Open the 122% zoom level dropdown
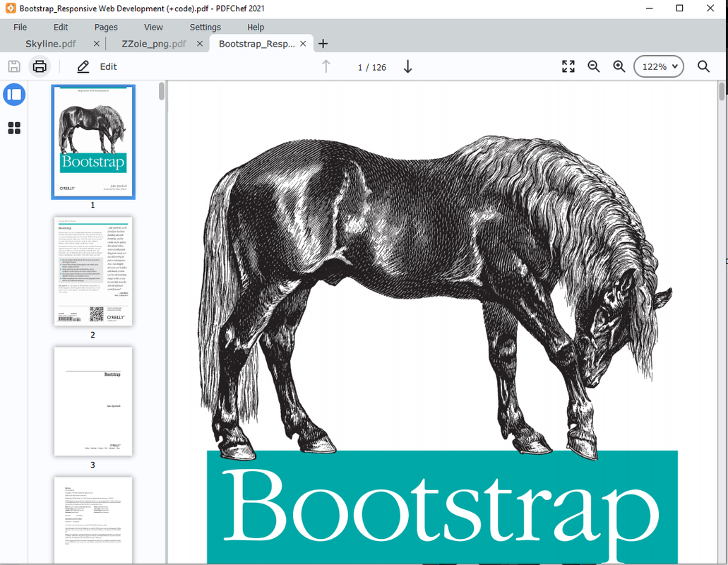 tap(659, 66)
